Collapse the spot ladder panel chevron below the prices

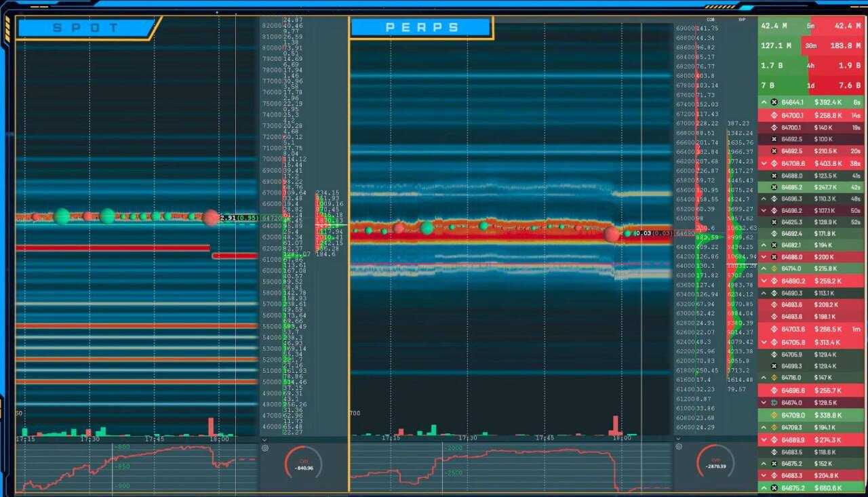click(264, 439)
